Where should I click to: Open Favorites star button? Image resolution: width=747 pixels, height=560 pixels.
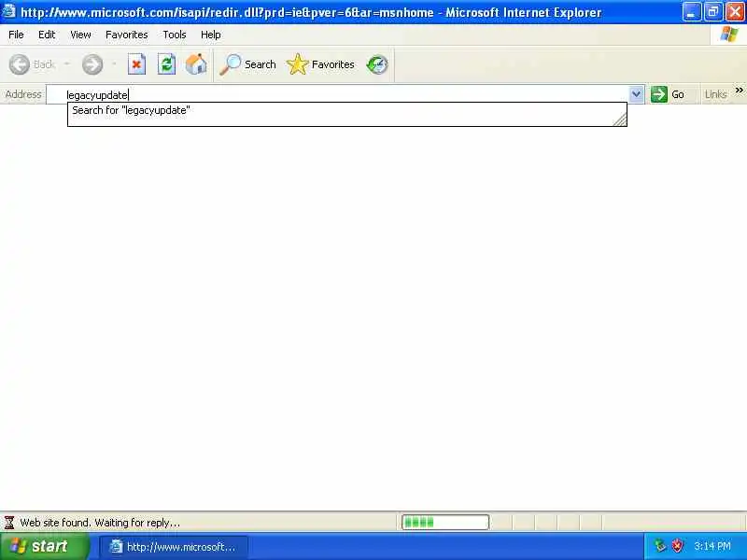coord(297,64)
